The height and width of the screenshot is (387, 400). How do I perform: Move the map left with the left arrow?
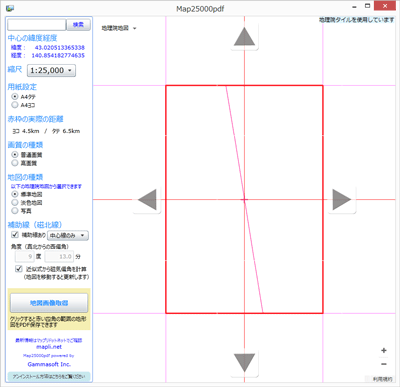[x=147, y=199]
